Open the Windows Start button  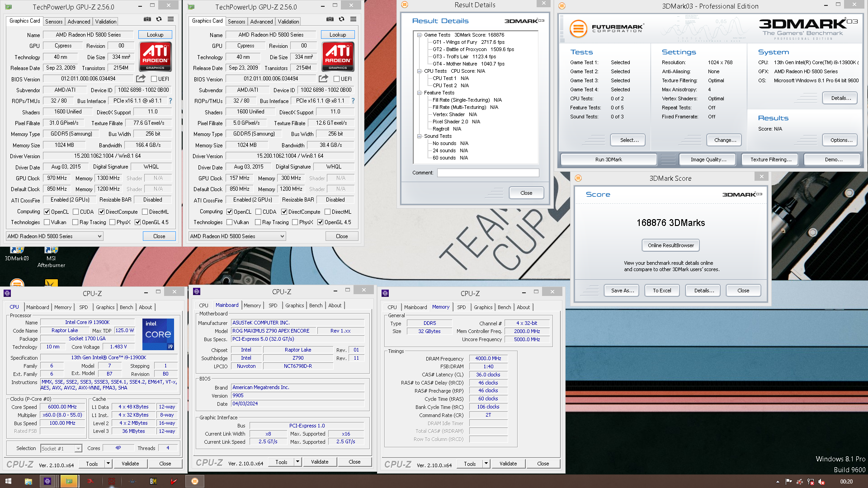8,481
